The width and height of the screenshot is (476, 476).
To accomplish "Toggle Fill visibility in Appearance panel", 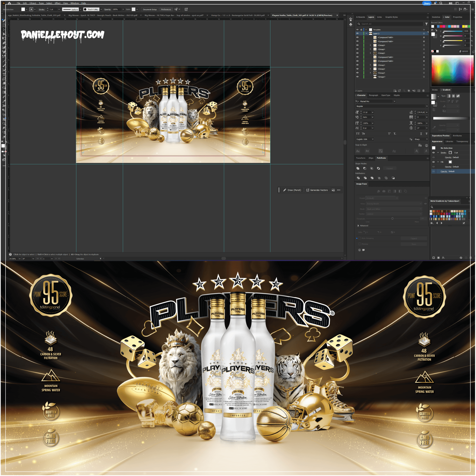I will tap(433, 162).
